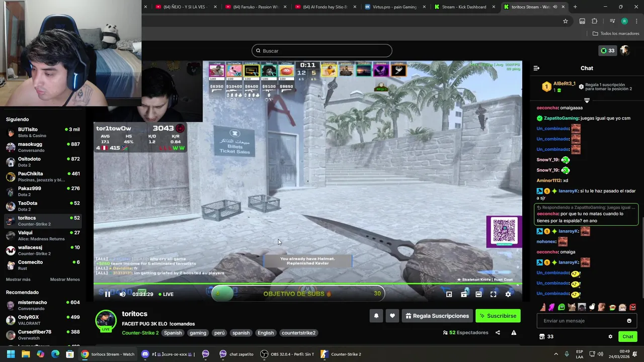This screenshot has height=362, width=644.
Task: Pause the live stream video
Action: coord(107,294)
